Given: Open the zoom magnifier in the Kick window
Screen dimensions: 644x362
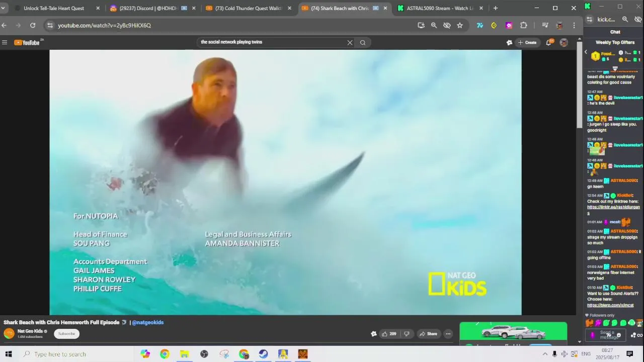Looking at the screenshot, I should tap(625, 19).
